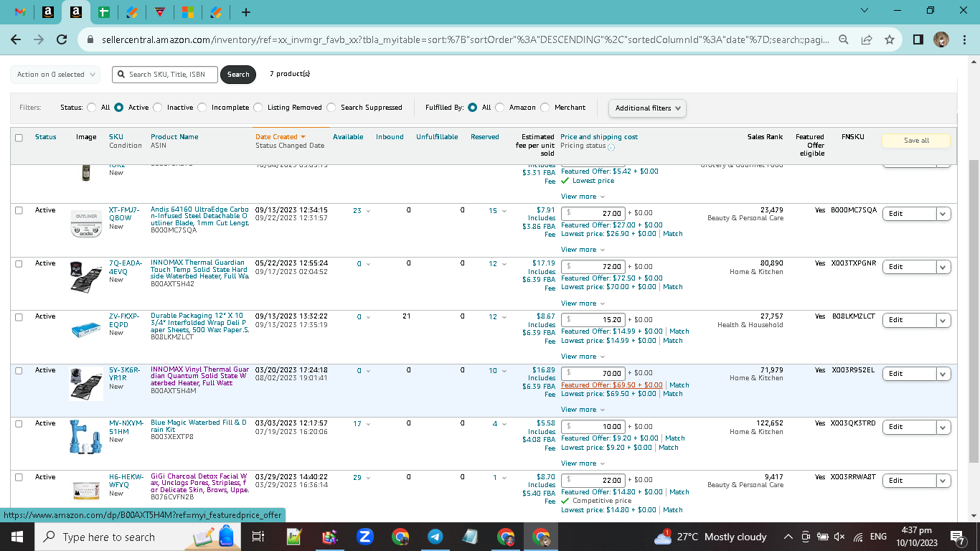The height and width of the screenshot is (551, 980).
Task: Select the MY-NXYM-51HM row checkbox
Action: 19,424
